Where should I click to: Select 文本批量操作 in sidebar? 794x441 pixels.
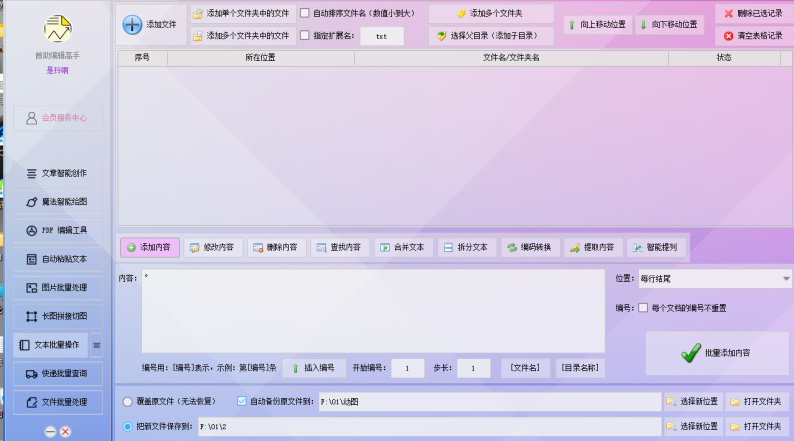click(51, 345)
